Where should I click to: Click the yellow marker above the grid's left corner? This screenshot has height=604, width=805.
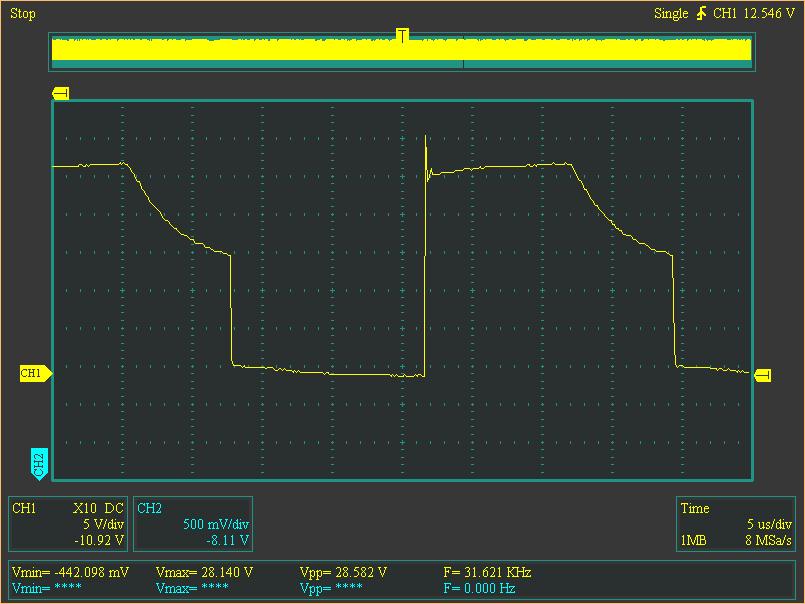tap(60, 93)
